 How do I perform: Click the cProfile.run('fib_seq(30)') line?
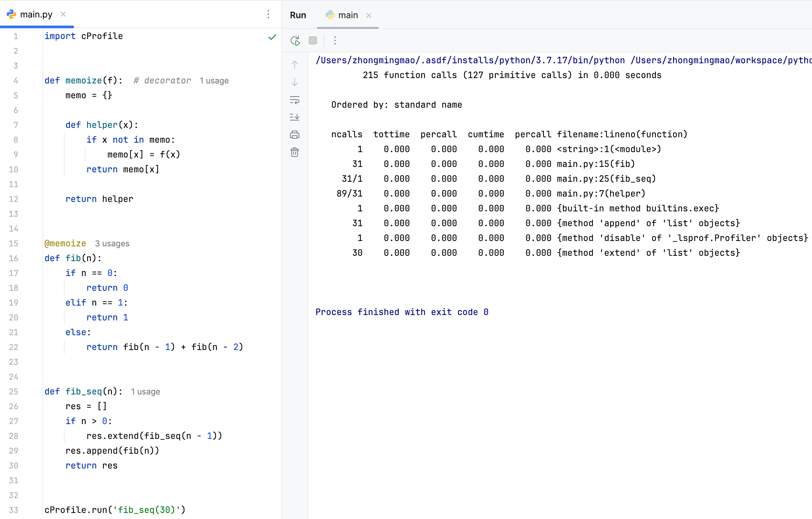pyautogui.click(x=115, y=510)
